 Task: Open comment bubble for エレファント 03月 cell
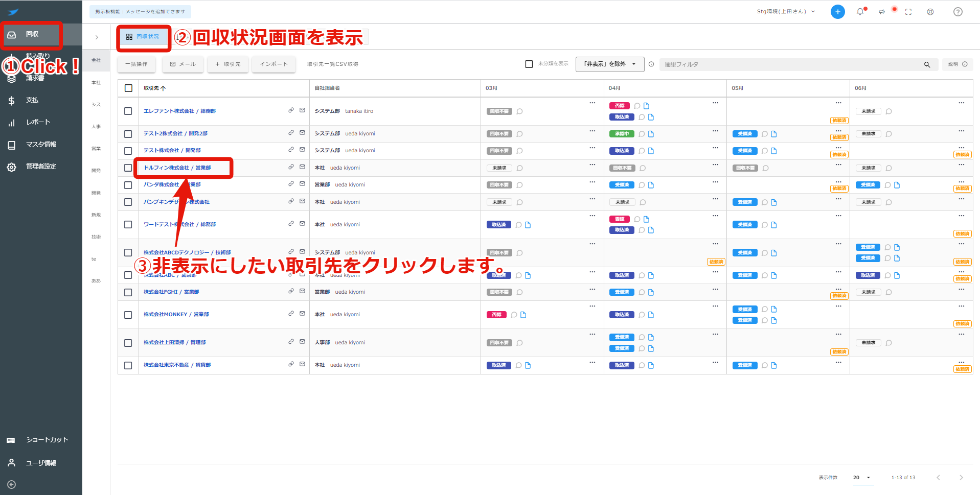click(519, 111)
